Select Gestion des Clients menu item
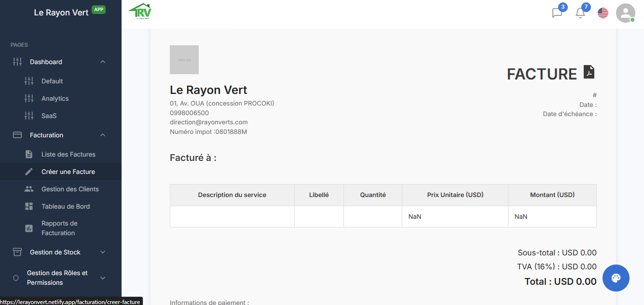The height and width of the screenshot is (305, 644). coord(70,189)
